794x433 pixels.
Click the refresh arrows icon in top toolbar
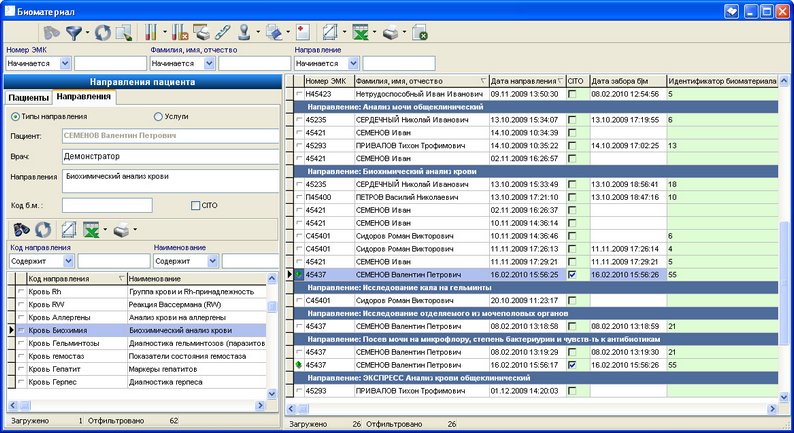pyautogui.click(x=103, y=33)
